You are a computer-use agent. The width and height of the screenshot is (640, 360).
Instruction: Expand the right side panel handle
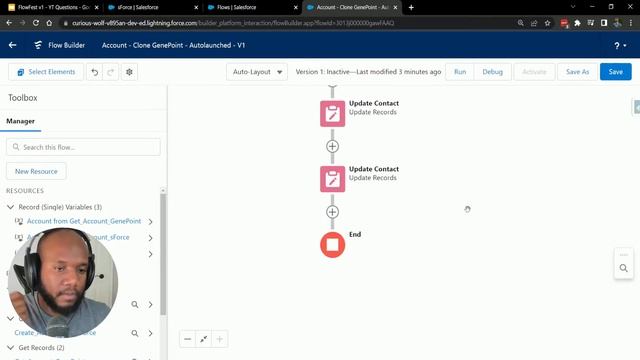[x=636, y=107]
